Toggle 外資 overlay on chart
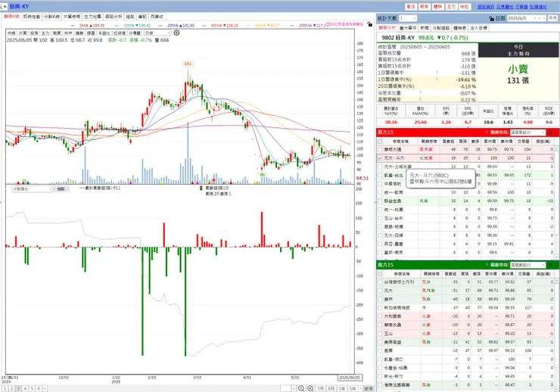This screenshot has width=560, height=392. [x=23, y=33]
